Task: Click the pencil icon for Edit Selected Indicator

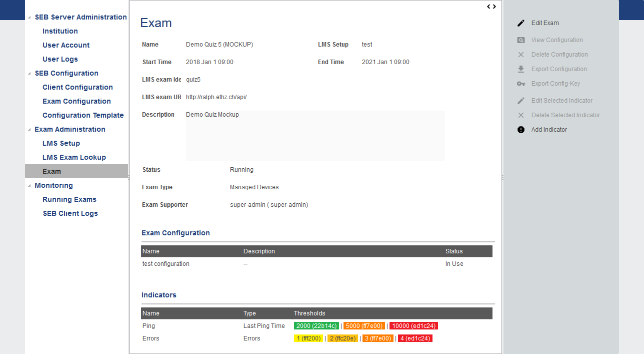Action: [x=521, y=101]
